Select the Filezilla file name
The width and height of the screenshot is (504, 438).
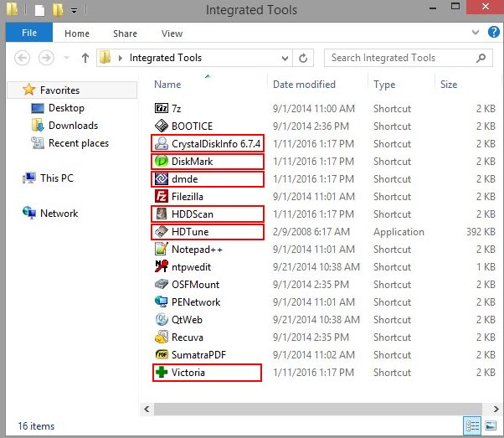188,197
